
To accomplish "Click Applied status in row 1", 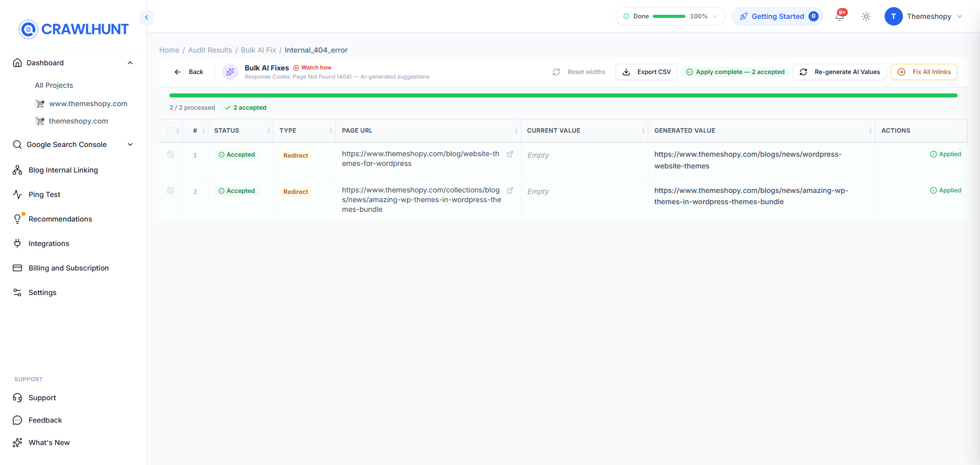I will point(945,154).
